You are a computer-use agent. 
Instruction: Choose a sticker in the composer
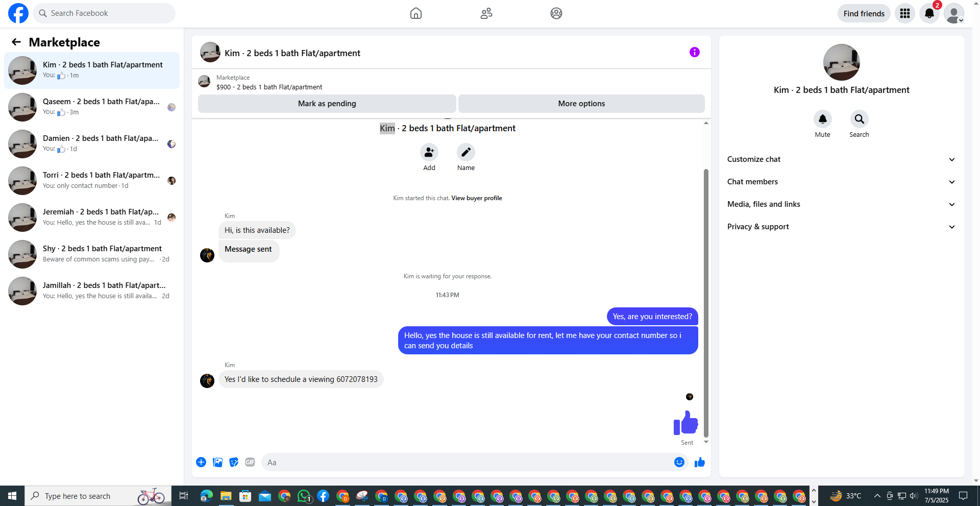(234, 462)
